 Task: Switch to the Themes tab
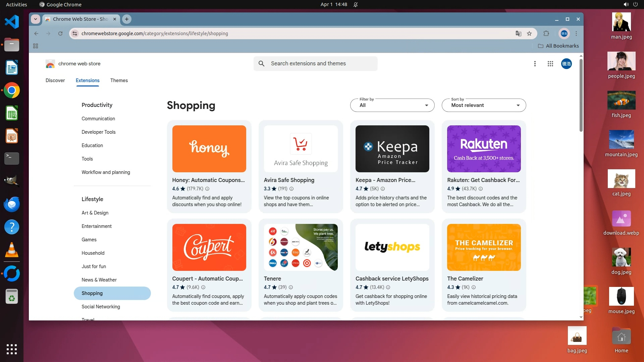[119, 80]
